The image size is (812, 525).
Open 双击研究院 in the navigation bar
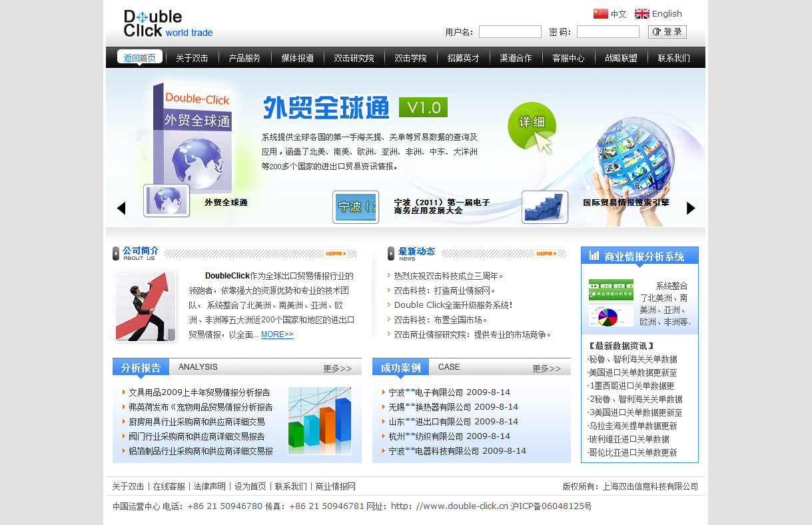click(354, 58)
